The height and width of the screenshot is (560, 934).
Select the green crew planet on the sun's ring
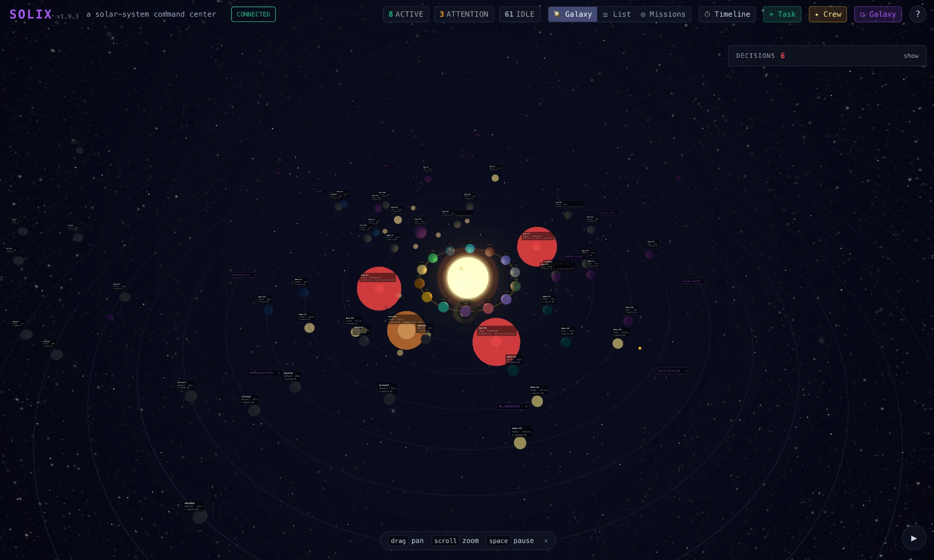pyautogui.click(x=433, y=258)
